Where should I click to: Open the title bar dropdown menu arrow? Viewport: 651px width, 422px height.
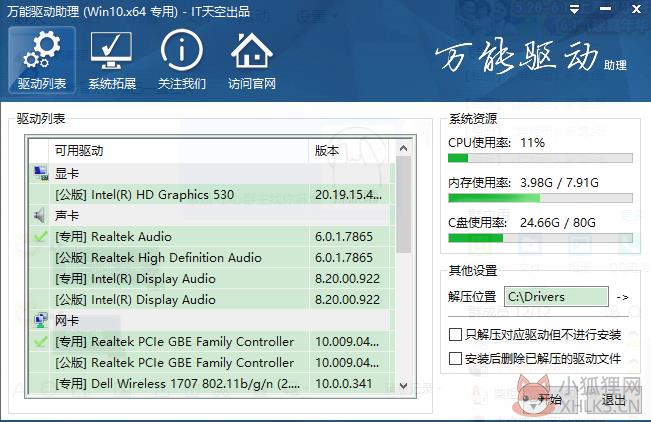574,9
